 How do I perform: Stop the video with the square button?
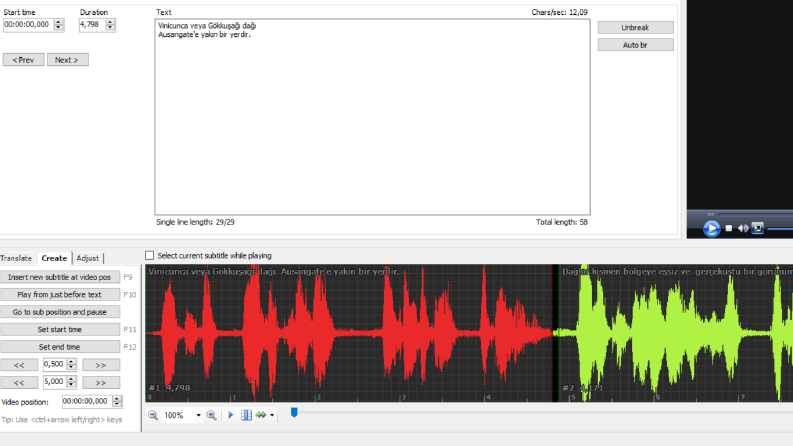tap(729, 229)
